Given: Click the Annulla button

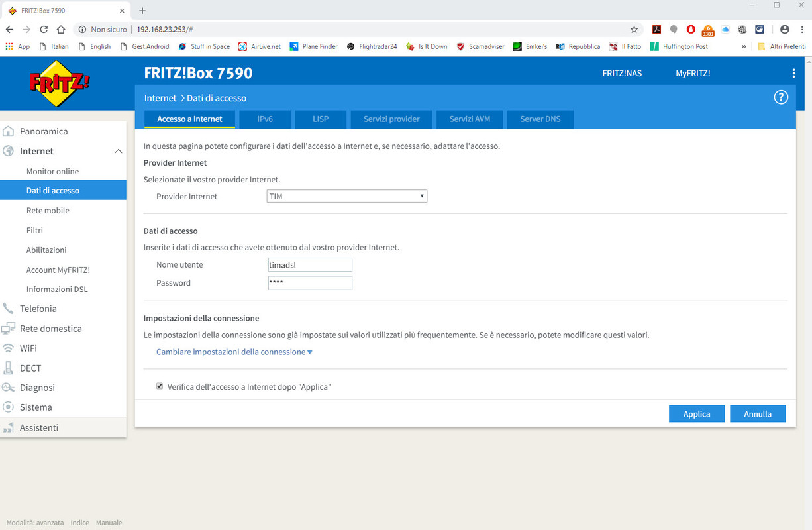Looking at the screenshot, I should (758, 413).
